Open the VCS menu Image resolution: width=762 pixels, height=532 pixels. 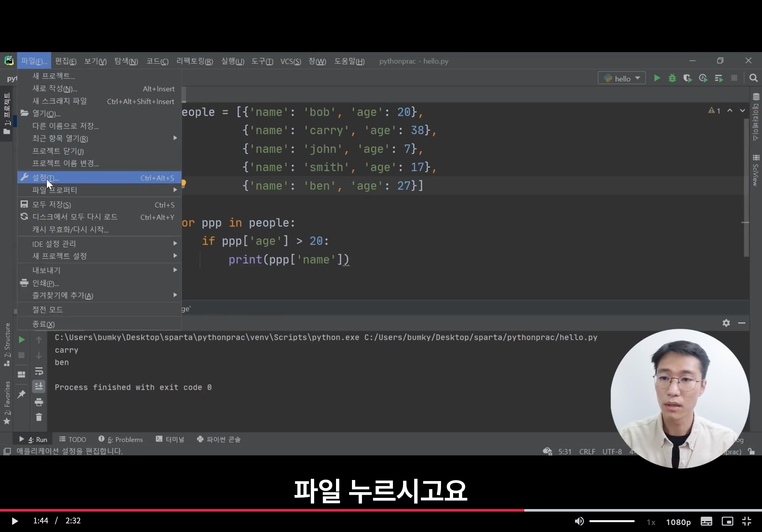[x=290, y=61]
